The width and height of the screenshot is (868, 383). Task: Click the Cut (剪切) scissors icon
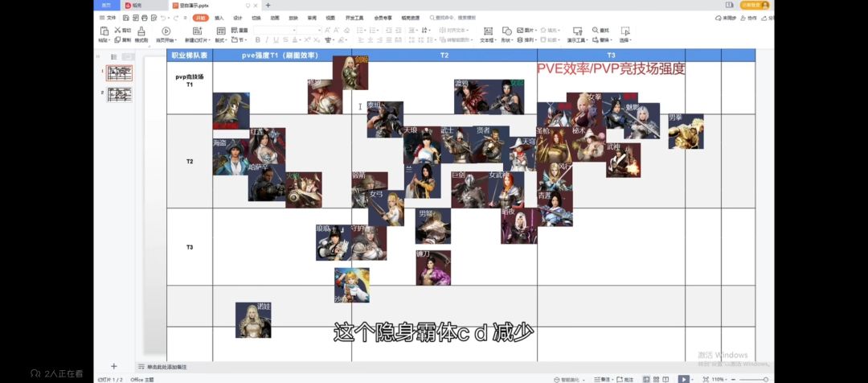[x=117, y=30]
